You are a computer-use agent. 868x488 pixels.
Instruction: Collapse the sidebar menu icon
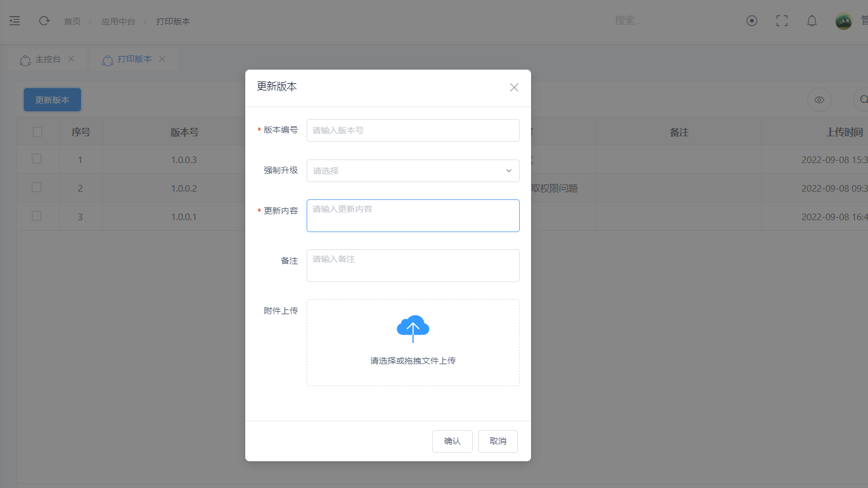(15, 21)
